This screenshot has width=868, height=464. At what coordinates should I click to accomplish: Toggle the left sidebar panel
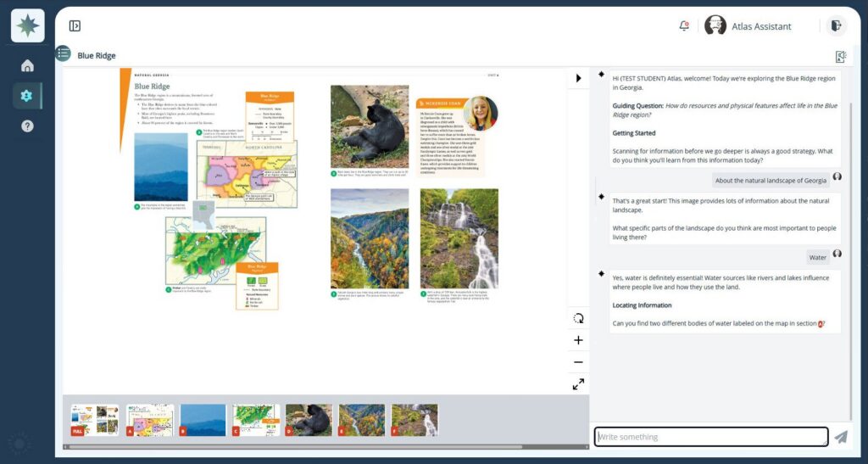pos(75,26)
